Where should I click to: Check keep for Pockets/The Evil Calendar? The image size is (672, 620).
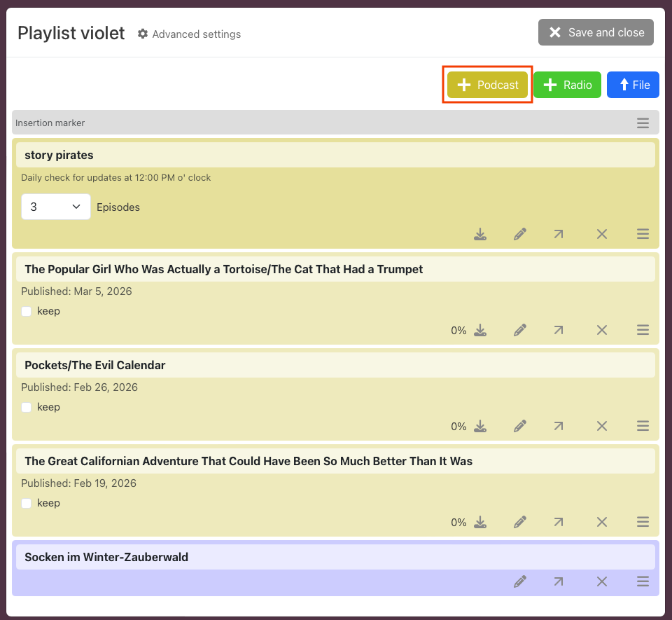pos(27,407)
